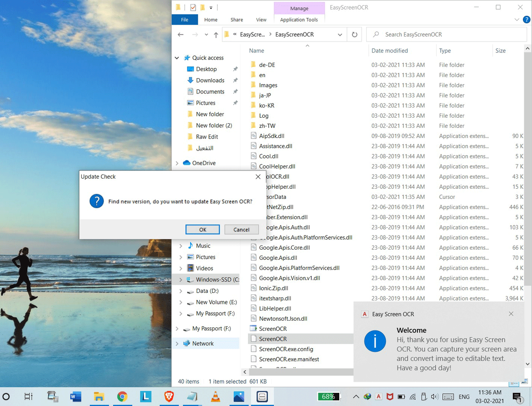Select the de-DE folder icon
The height and width of the screenshot is (406, 532).
pyautogui.click(x=253, y=64)
